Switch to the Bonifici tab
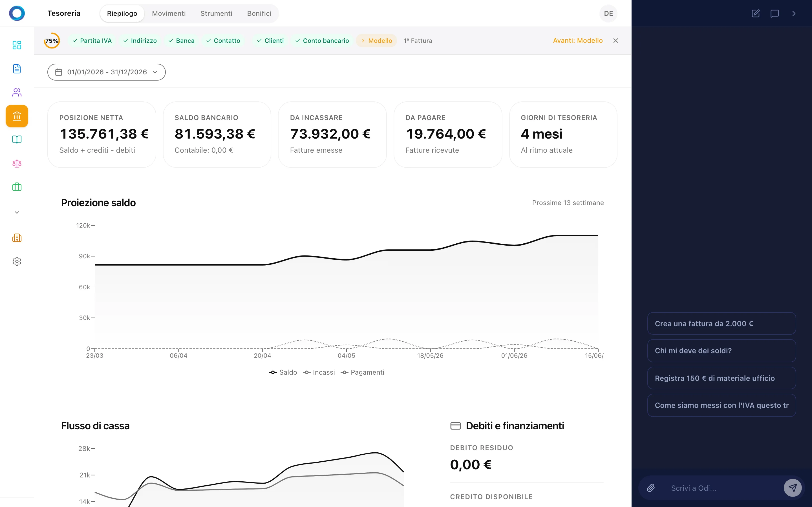This screenshot has width=812, height=507. coord(259,14)
